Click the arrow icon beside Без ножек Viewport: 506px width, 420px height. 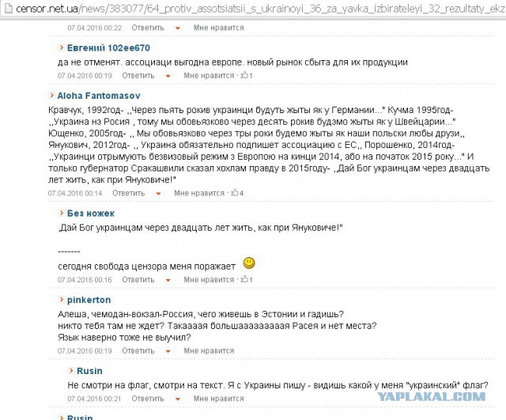click(61, 213)
